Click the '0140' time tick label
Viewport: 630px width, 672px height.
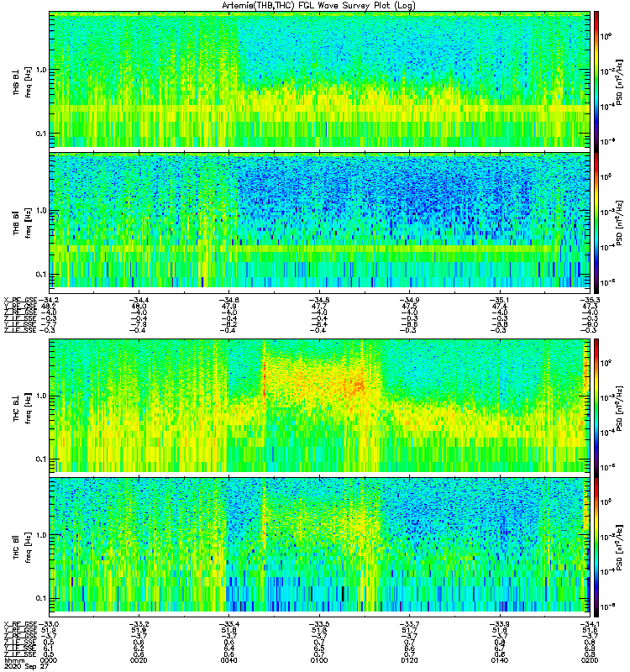point(500,660)
